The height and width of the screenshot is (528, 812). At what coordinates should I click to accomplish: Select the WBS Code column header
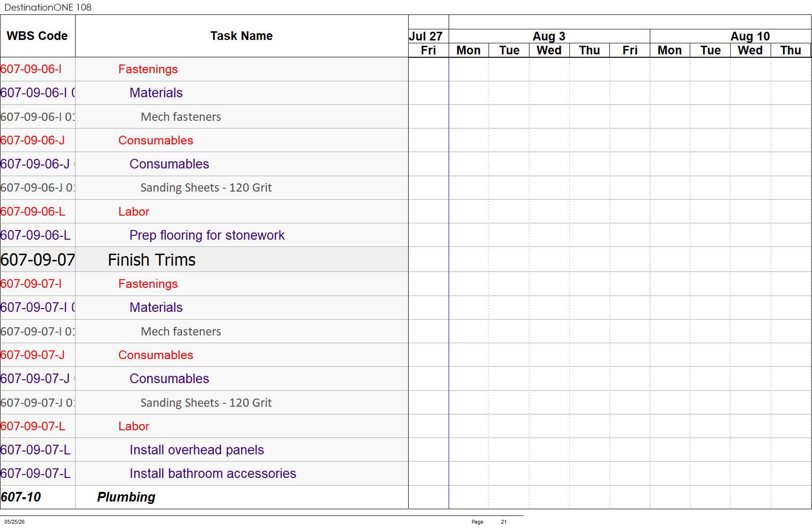click(x=38, y=36)
